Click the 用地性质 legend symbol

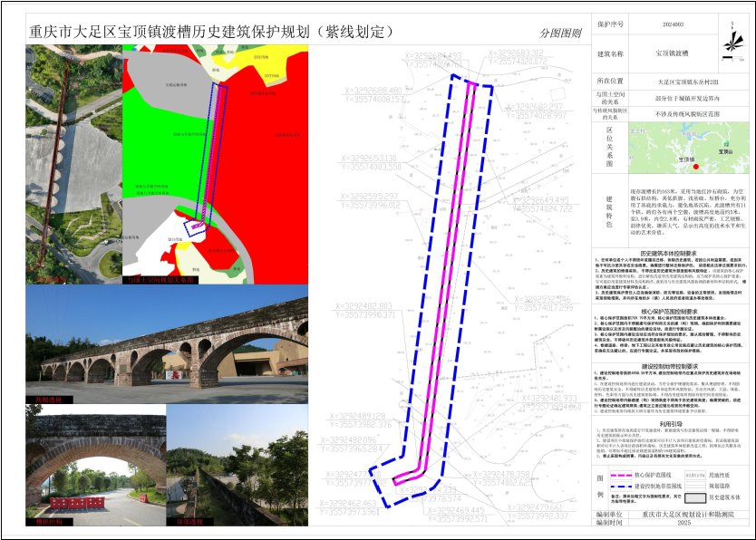(695, 474)
